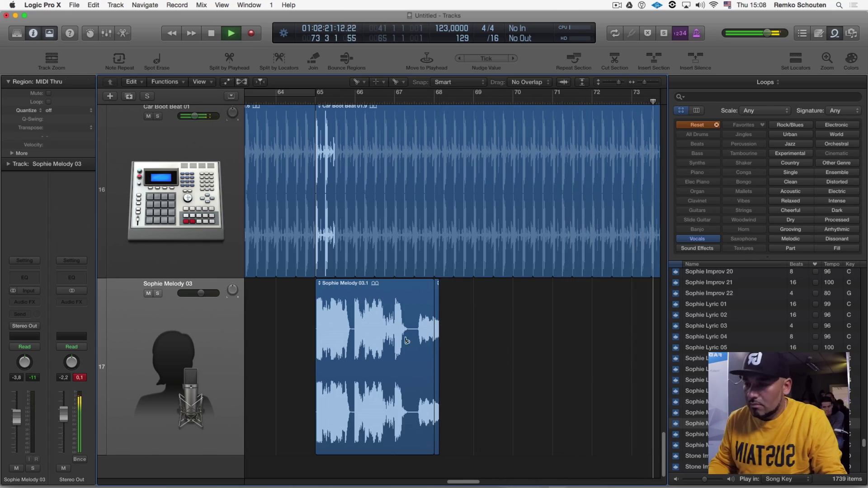Click the Bounce Regions toolbar icon
The height and width of the screenshot is (488, 868).
click(346, 58)
